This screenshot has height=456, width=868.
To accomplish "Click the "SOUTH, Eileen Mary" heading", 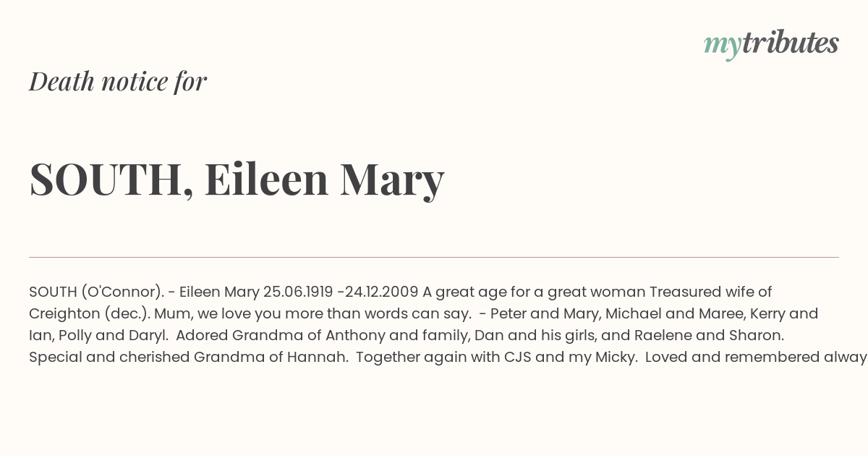I will (237, 180).
